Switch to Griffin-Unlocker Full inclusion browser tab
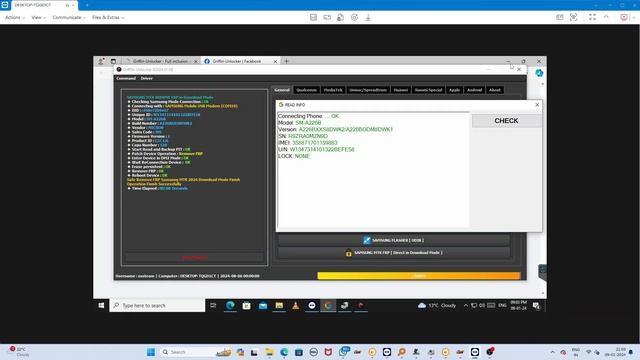The image size is (640, 360). [x=160, y=61]
